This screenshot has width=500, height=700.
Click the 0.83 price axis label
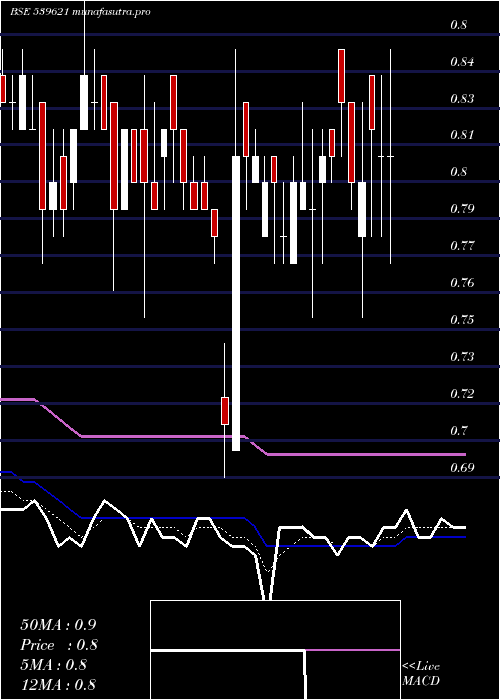[462, 98]
